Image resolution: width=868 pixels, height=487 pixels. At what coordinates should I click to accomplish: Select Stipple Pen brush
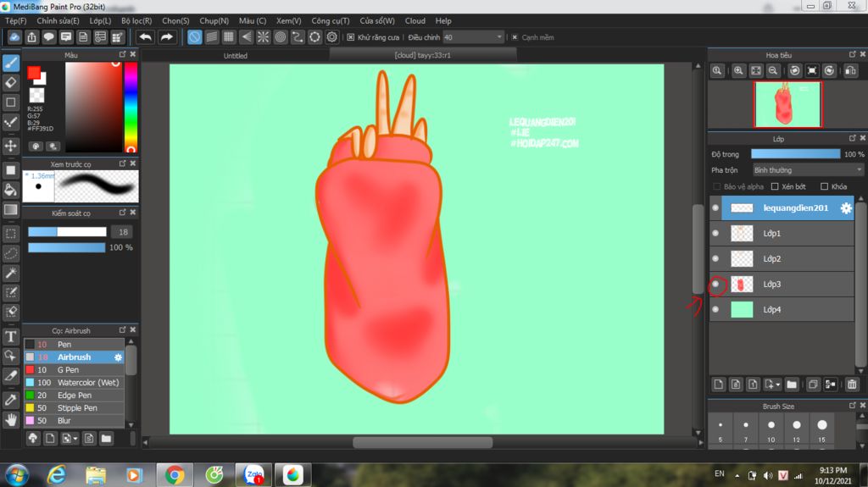75,408
